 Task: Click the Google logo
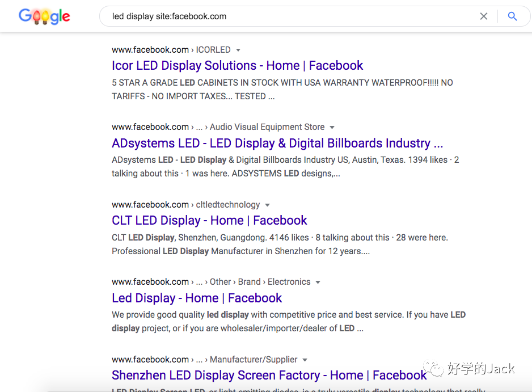(44, 16)
